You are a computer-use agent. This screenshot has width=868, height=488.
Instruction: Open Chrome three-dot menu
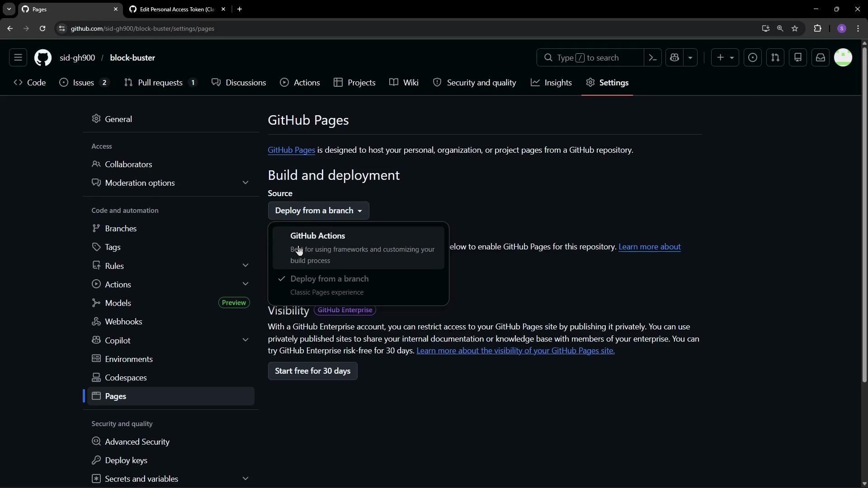(859, 28)
